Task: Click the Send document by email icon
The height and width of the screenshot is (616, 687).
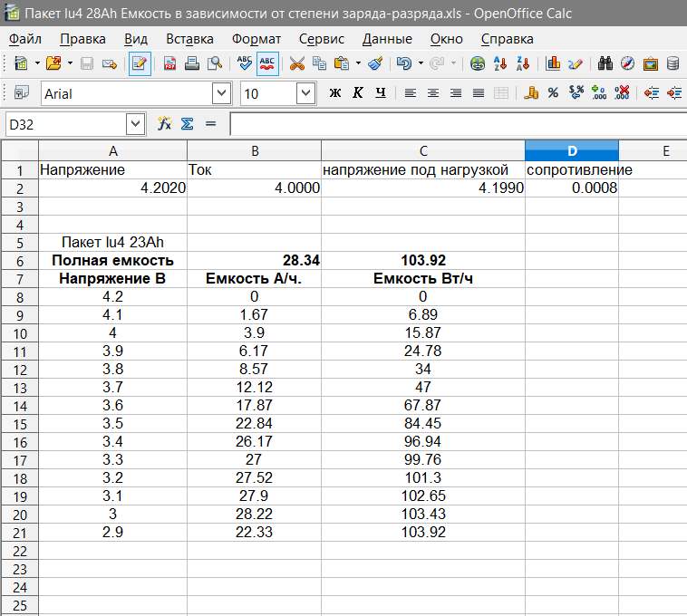Action: (109, 64)
